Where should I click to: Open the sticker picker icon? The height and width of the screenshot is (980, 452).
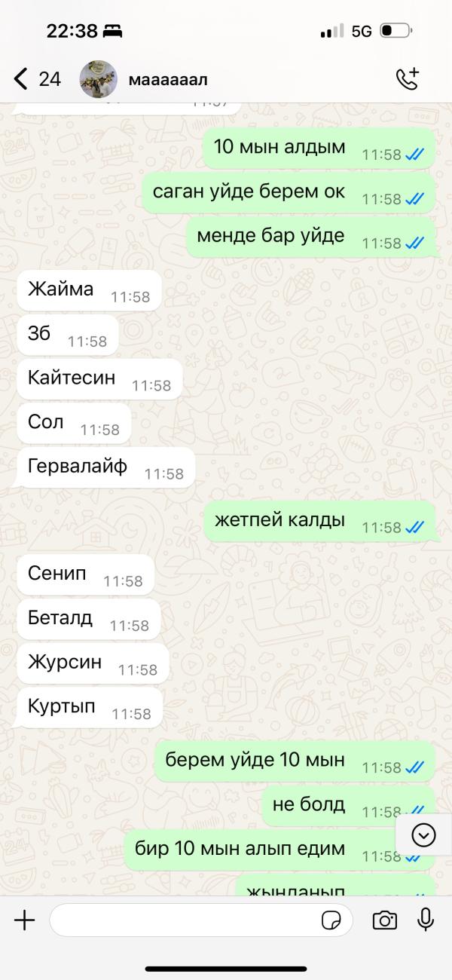(x=331, y=920)
